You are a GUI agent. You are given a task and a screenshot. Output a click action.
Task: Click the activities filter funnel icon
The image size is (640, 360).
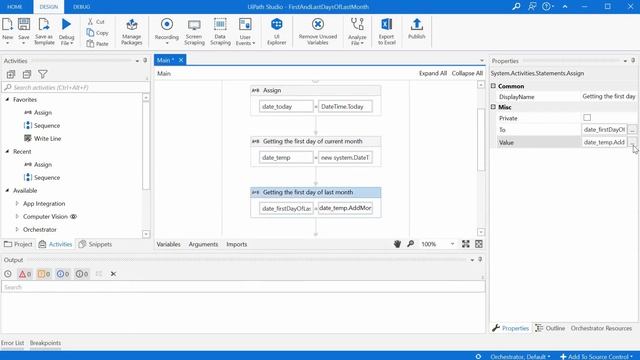tap(42, 74)
